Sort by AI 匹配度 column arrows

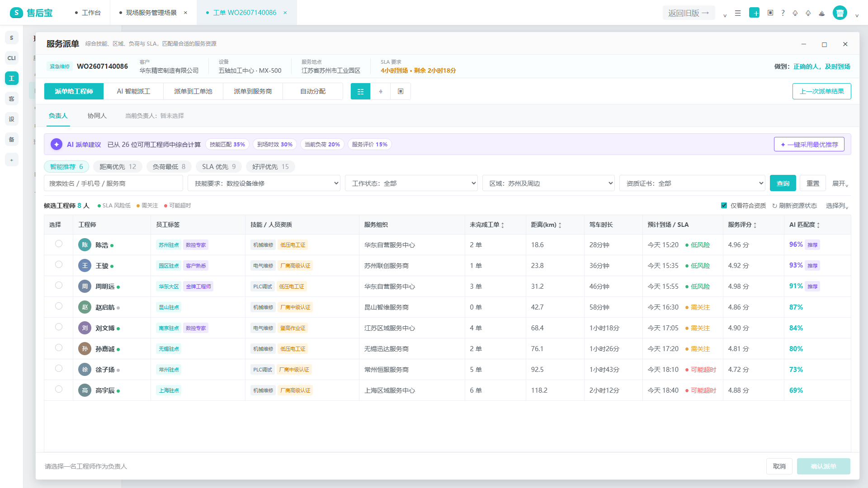click(818, 225)
